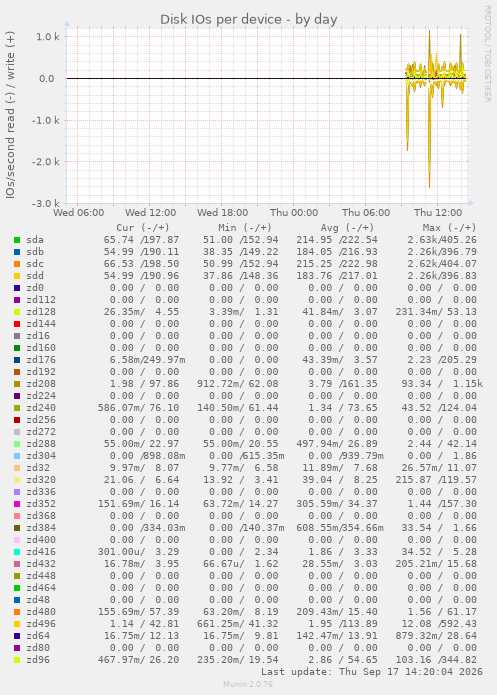Screen dimensions: 497x695
Task: Click the deepest read spike near -2.6k on graph
Action: 429,185
